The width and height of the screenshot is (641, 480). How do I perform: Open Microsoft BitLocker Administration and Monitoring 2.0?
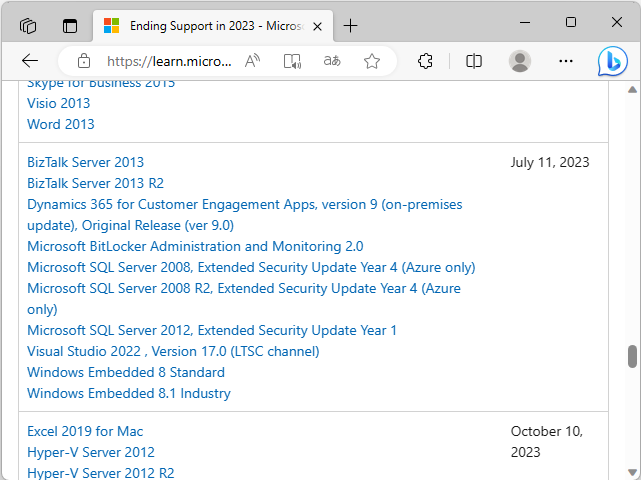[195, 246]
